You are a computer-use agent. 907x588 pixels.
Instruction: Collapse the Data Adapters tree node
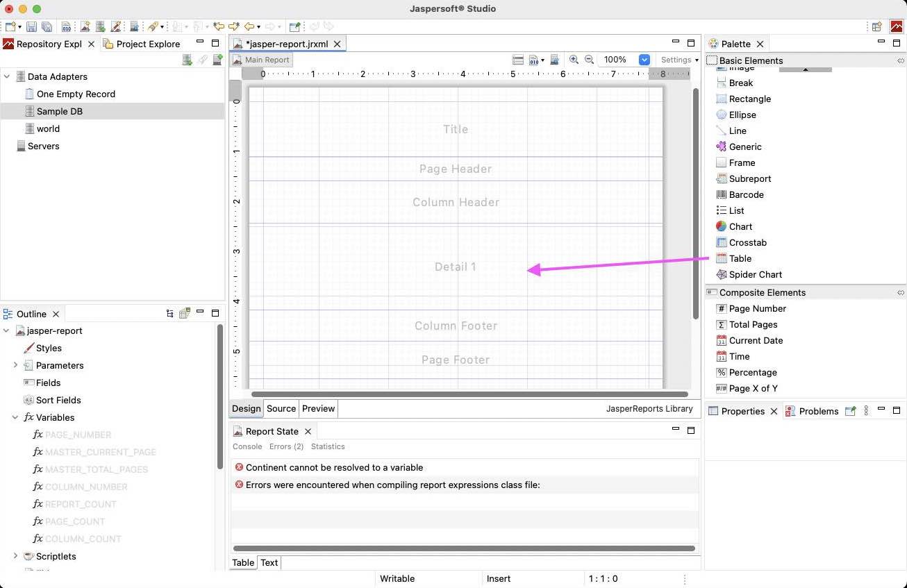click(7, 76)
